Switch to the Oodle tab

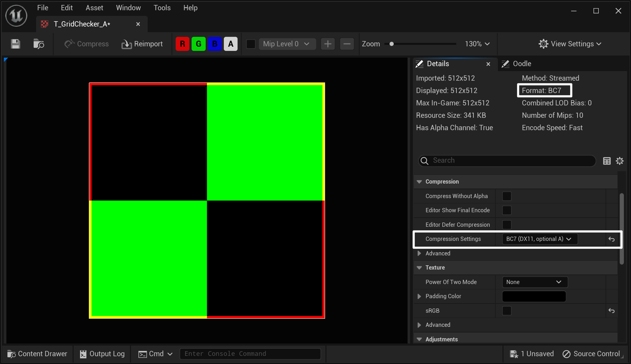pyautogui.click(x=521, y=64)
